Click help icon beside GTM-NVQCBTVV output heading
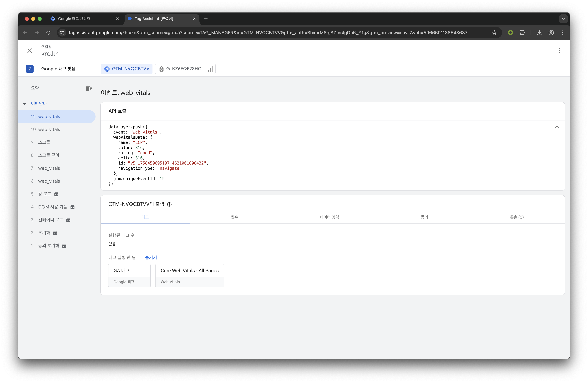 169,204
